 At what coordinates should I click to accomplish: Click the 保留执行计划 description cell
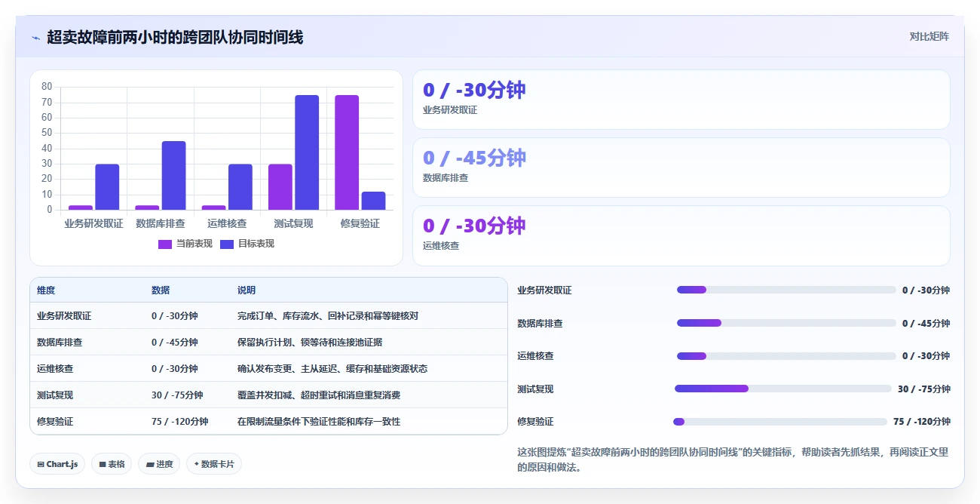pyautogui.click(x=310, y=343)
